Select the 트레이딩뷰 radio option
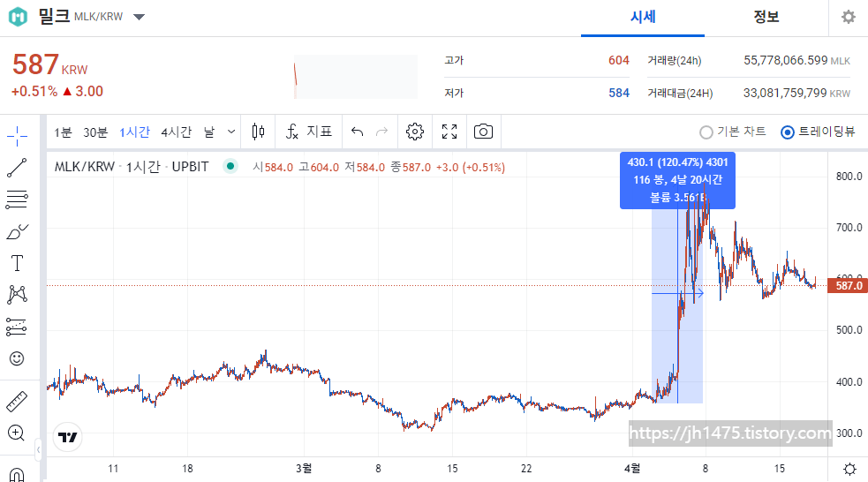The height and width of the screenshot is (482, 868). pos(818,132)
